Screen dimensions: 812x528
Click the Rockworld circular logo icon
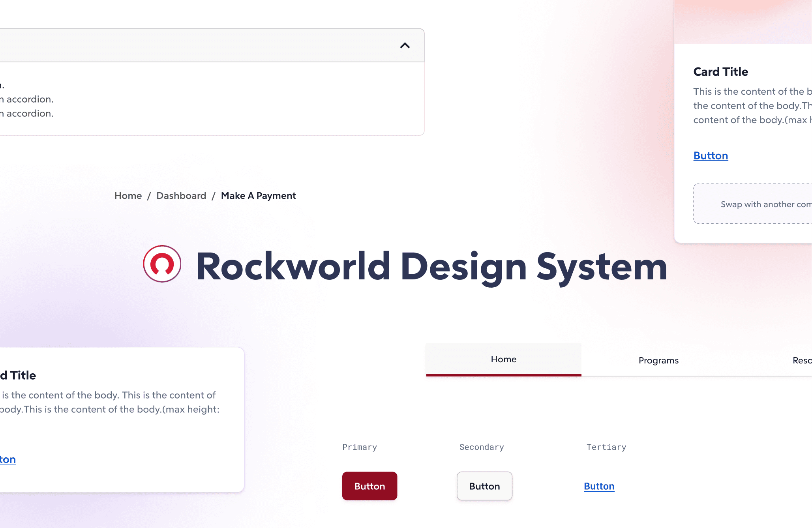point(162,264)
